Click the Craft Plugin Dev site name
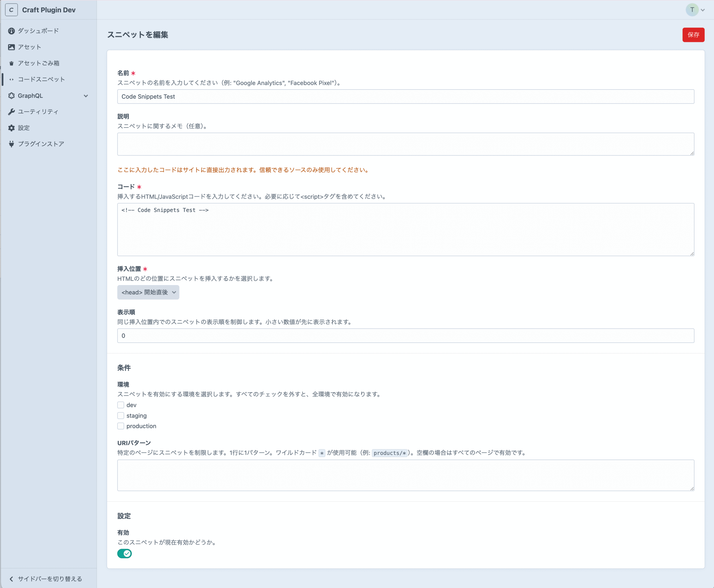The width and height of the screenshot is (714, 588). tap(49, 10)
